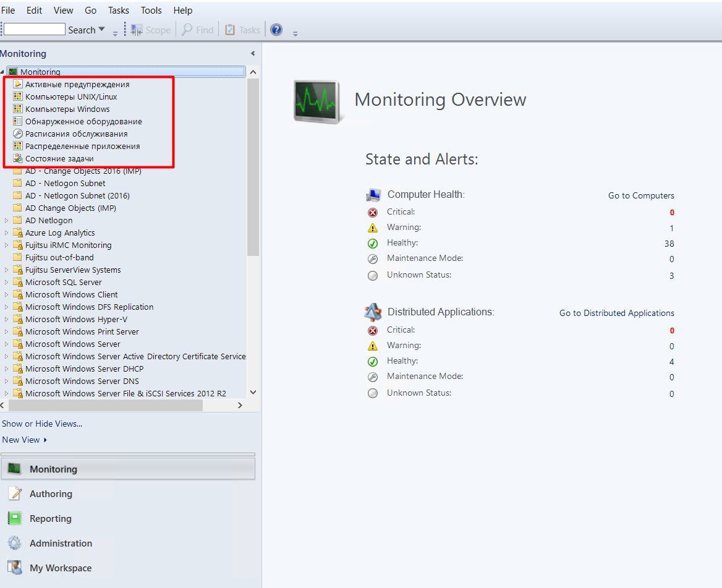Click the My Workspace person icon

tap(15, 568)
